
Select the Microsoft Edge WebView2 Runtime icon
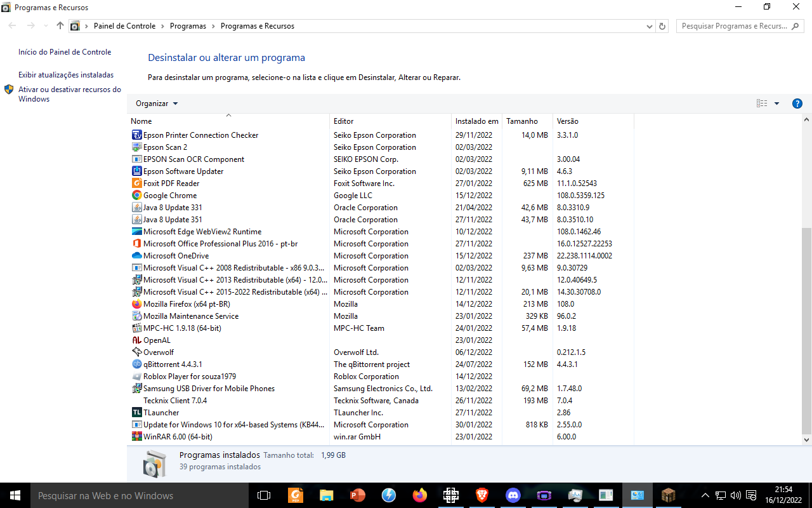coord(136,231)
